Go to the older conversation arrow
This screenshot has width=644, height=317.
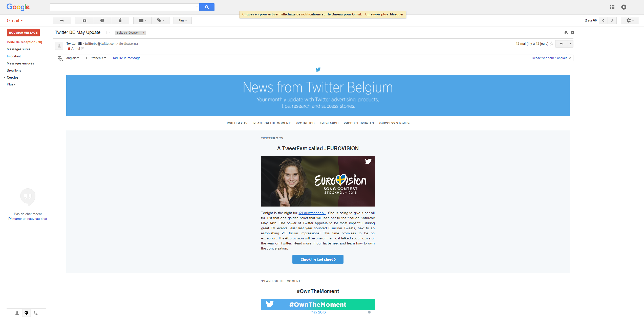(x=612, y=20)
